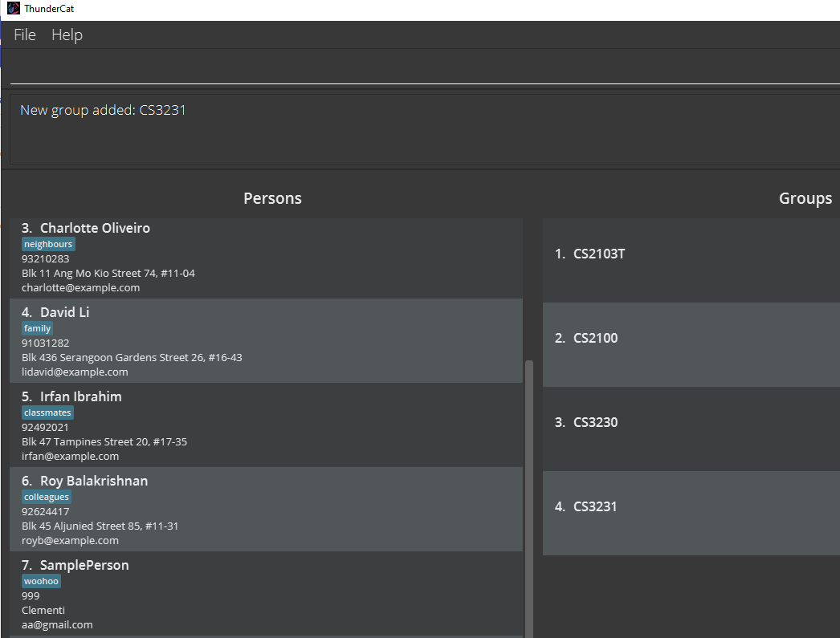Click the ThunderCat window title text
This screenshot has width=840, height=638.
coord(49,9)
